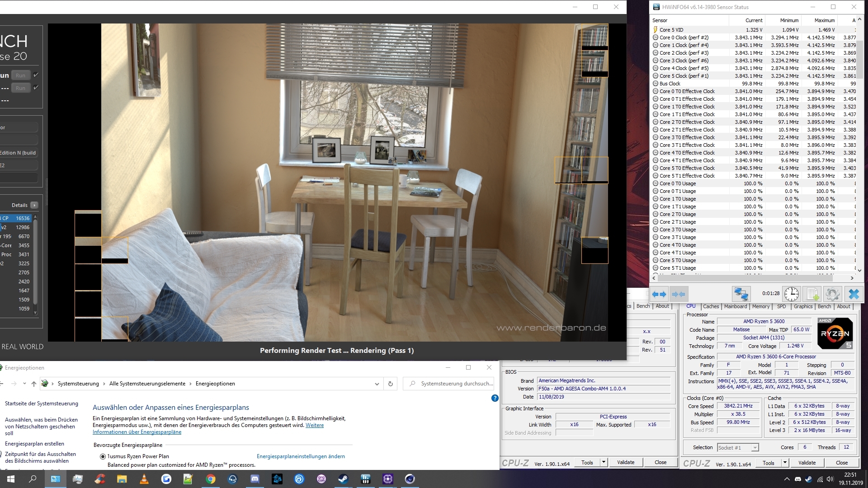Open Steam from the taskbar

(344, 479)
